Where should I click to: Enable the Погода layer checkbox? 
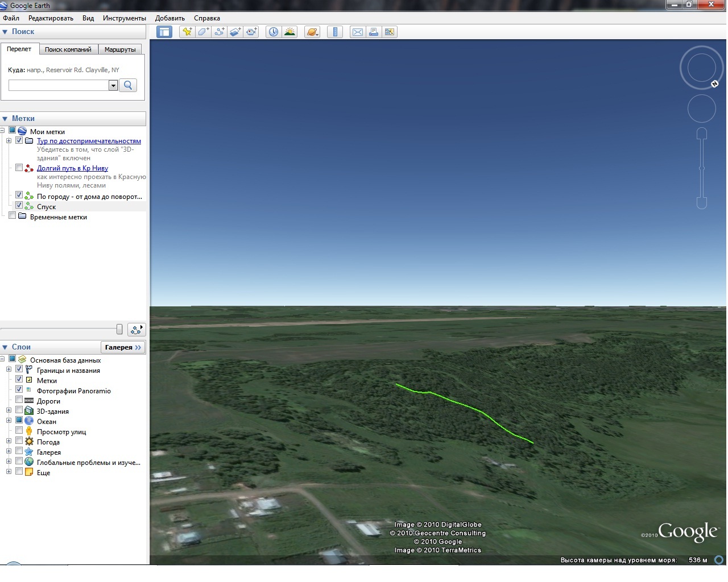coord(19,440)
